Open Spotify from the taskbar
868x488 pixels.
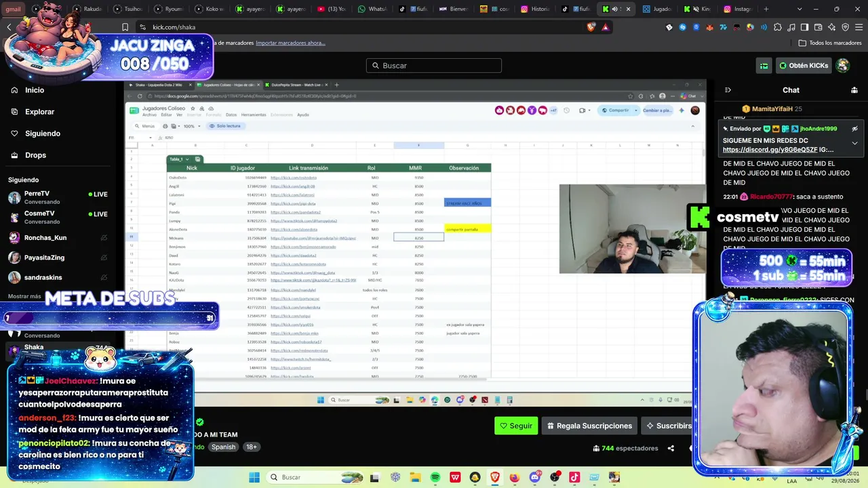pos(435,477)
